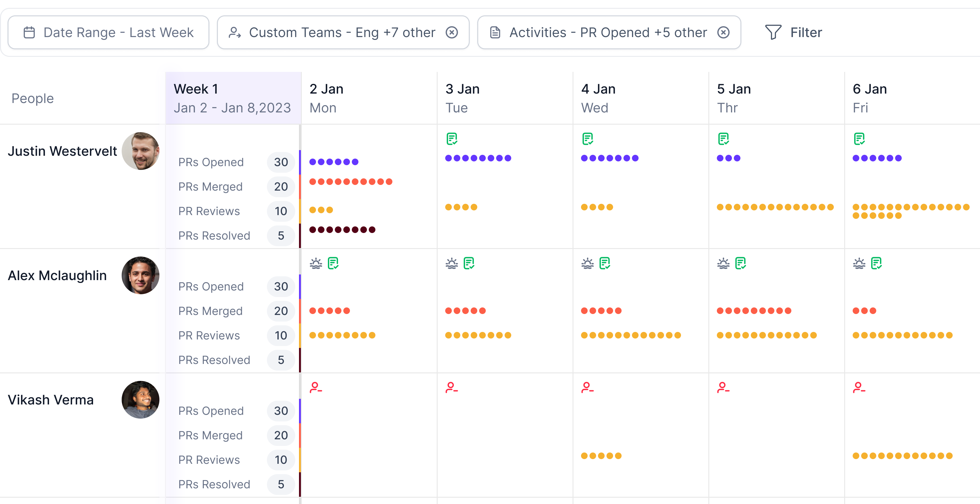Remove the Custom Teams filter chip
Screen dimensions: 980x504
coord(451,32)
